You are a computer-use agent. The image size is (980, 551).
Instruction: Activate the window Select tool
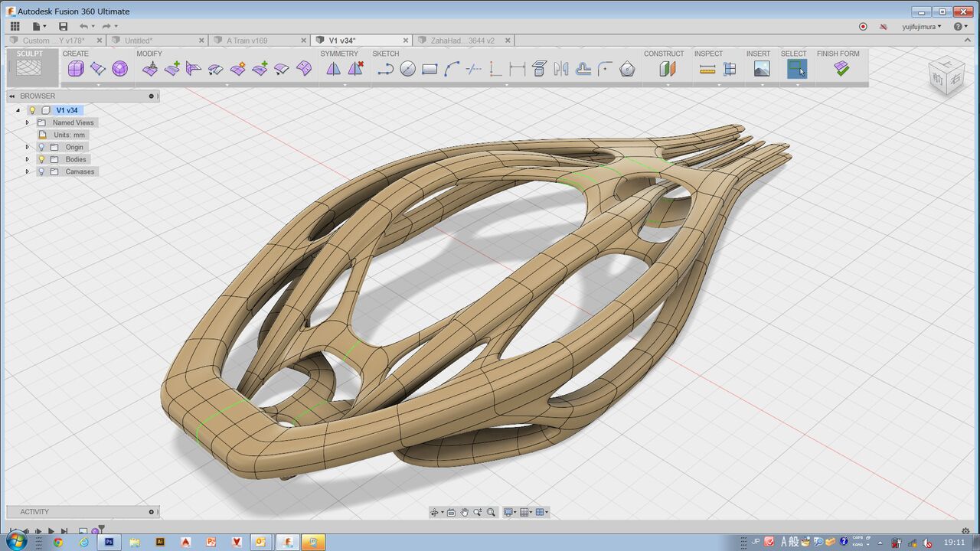[x=797, y=69]
